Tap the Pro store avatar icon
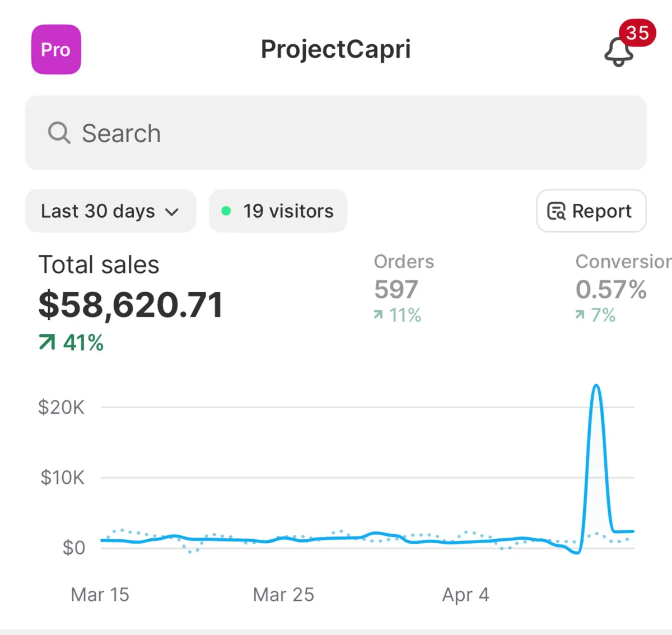Screen dimensions: 672x635 point(56,49)
